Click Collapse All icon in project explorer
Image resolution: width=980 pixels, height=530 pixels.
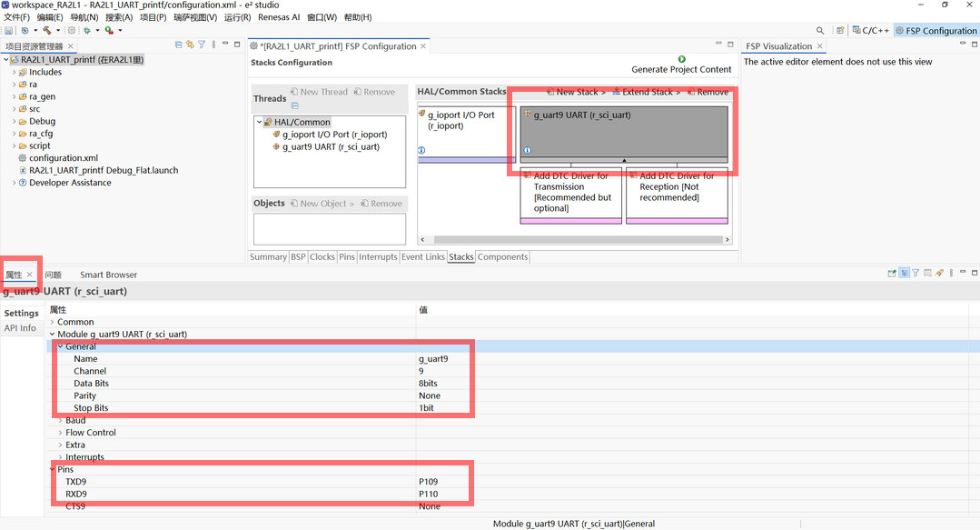point(178,45)
